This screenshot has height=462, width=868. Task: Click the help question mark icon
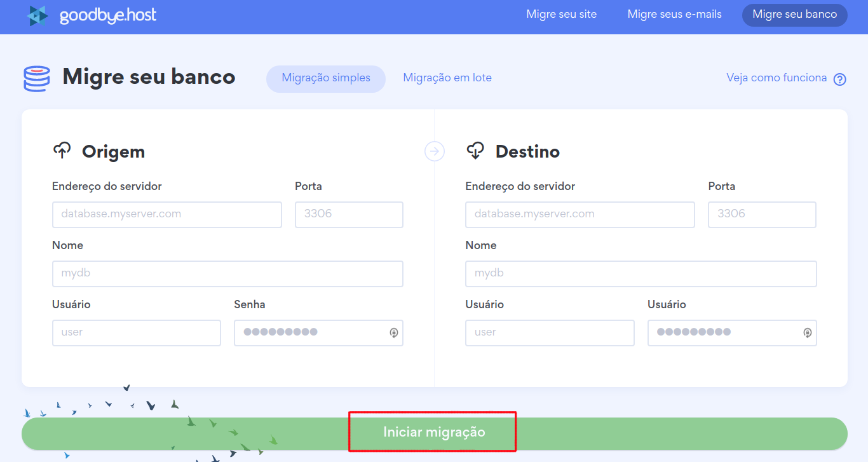pos(839,79)
